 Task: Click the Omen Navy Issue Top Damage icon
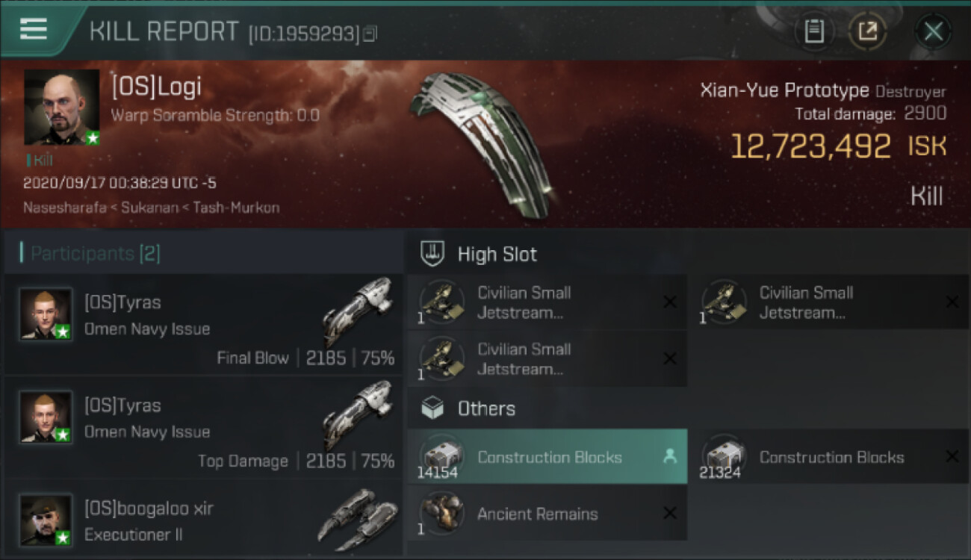357,414
